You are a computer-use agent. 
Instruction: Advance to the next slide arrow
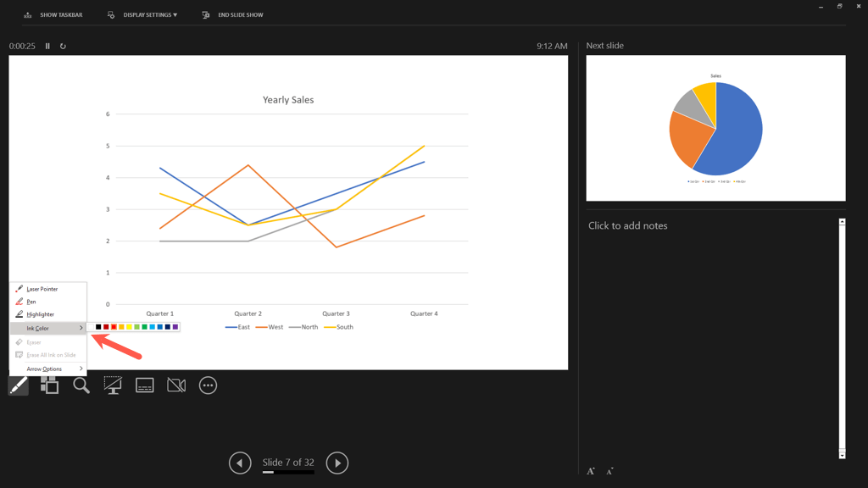pyautogui.click(x=337, y=463)
